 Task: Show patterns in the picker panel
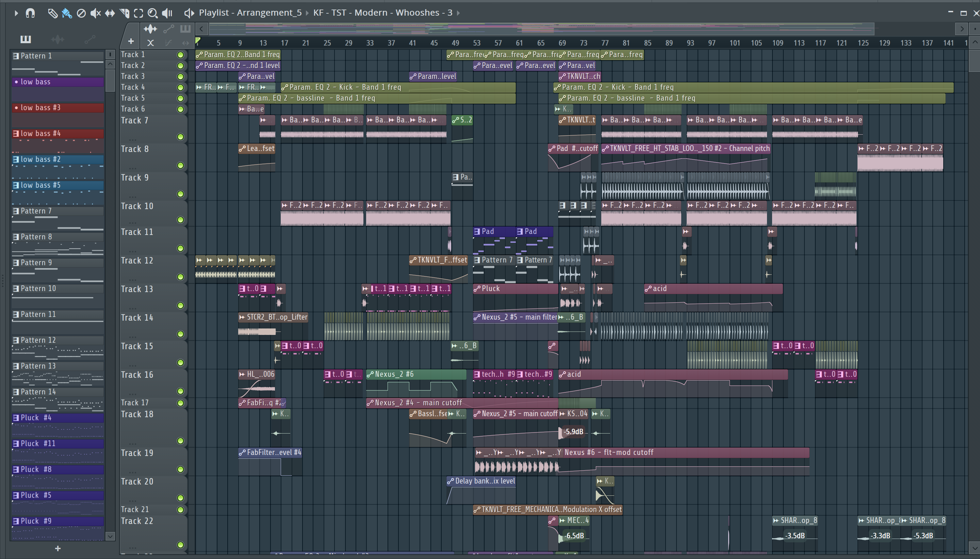[26, 39]
